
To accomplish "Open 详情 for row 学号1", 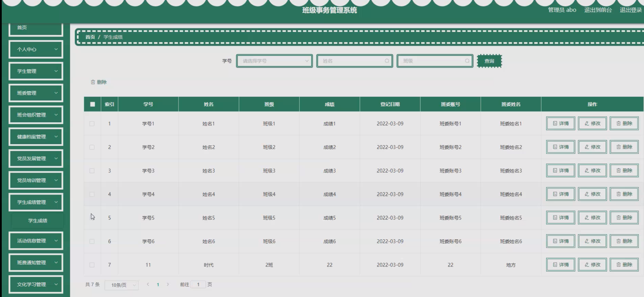I will (560, 124).
